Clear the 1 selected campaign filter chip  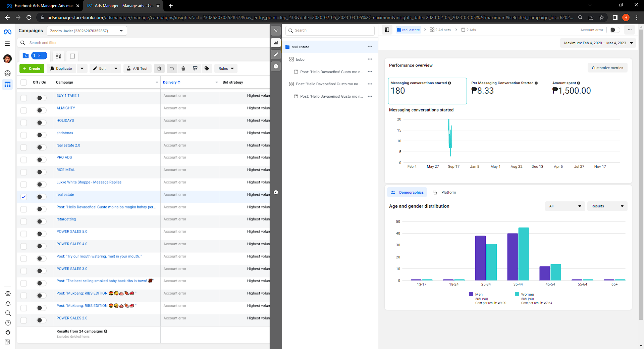click(x=39, y=56)
